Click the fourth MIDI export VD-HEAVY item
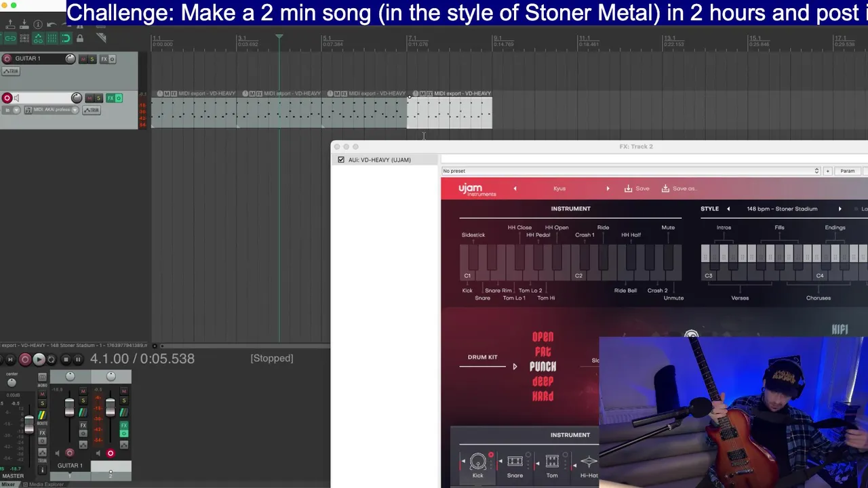868x488 pixels. click(450, 112)
